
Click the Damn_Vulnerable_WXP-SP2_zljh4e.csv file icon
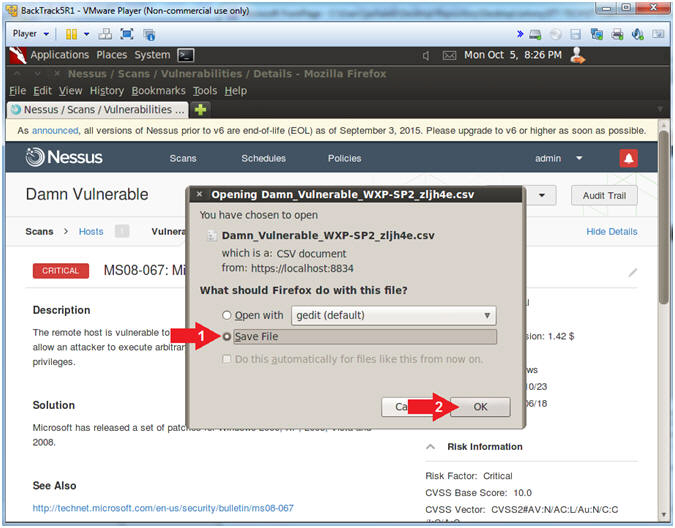[212, 236]
